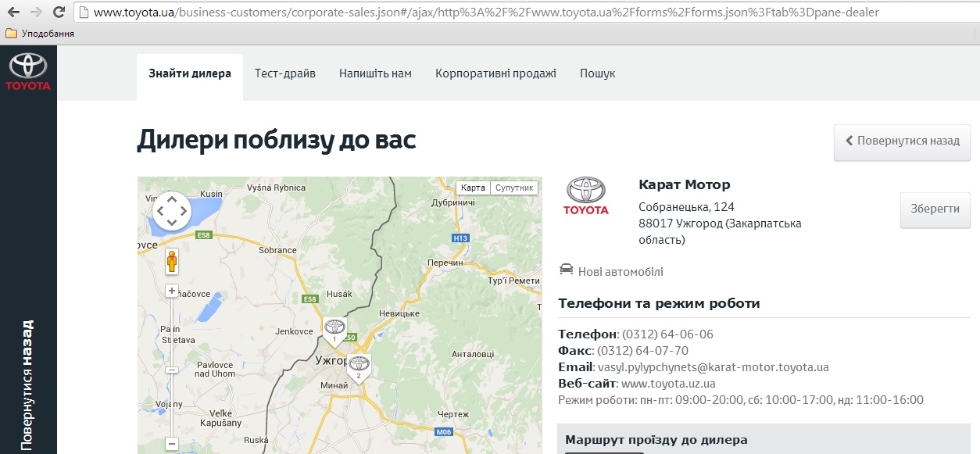
Task: Click the Street View pegman icon
Action: tap(172, 261)
